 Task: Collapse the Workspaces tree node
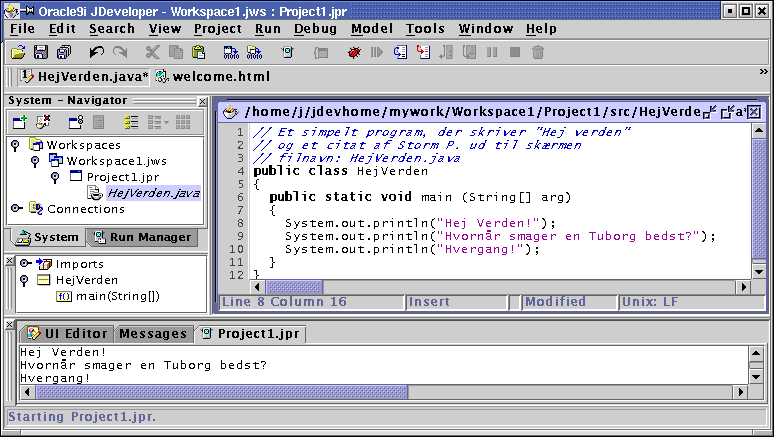coord(16,145)
